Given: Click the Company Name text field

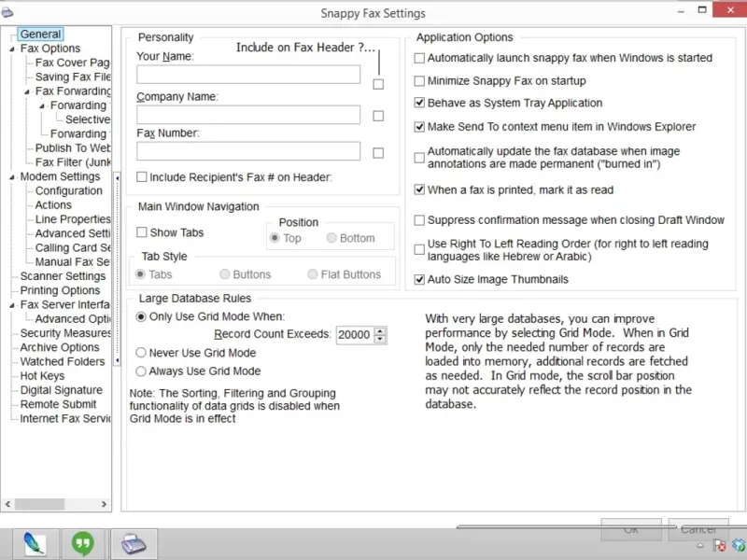Looking at the screenshot, I should [x=248, y=115].
